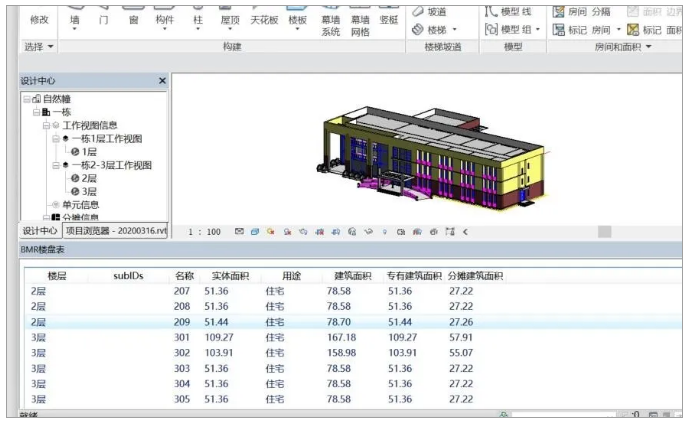Open the dropdown arrow under 构件
Image resolution: width=690 pixels, height=423 pixels.
[x=165, y=29]
